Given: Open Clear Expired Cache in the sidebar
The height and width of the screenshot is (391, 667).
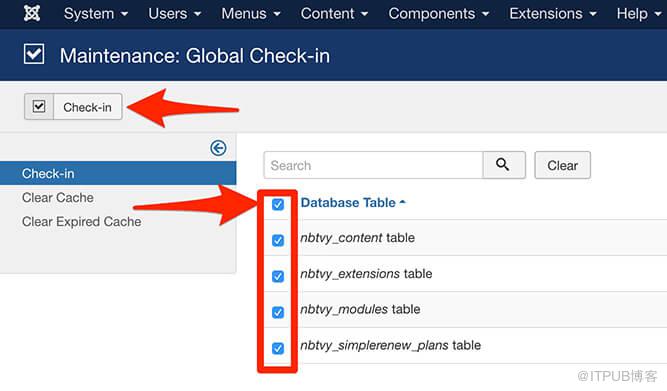Looking at the screenshot, I should coord(82,222).
